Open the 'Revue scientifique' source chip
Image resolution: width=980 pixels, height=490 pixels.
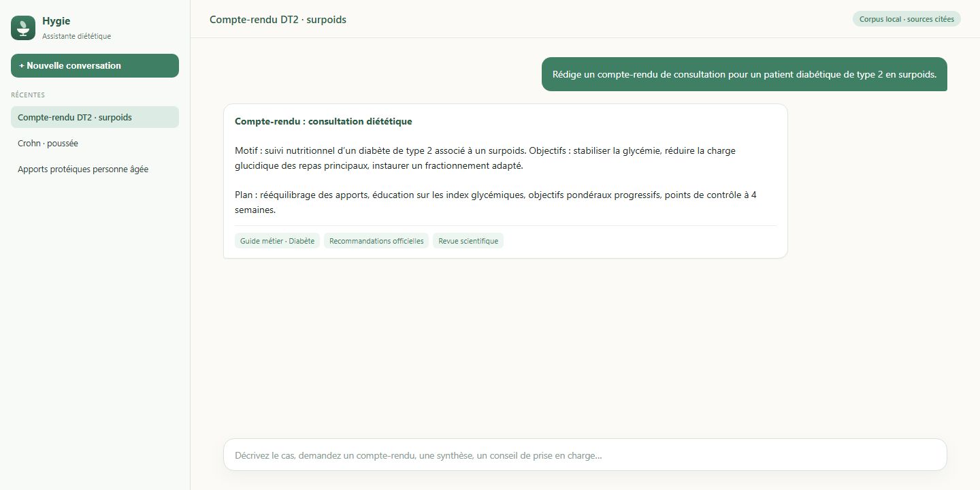(x=468, y=241)
